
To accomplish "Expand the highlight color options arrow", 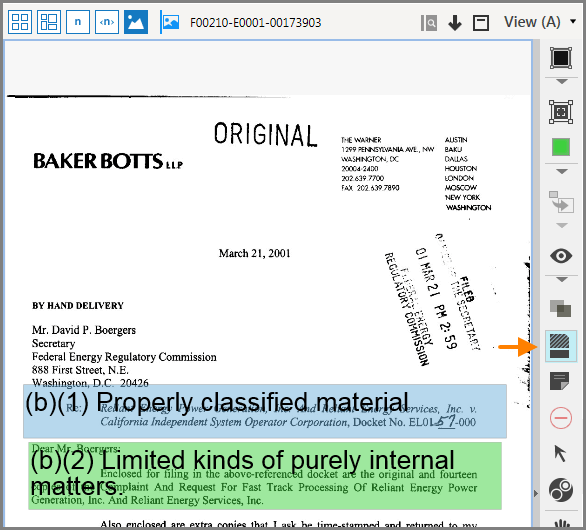I will pyautogui.click(x=561, y=172).
